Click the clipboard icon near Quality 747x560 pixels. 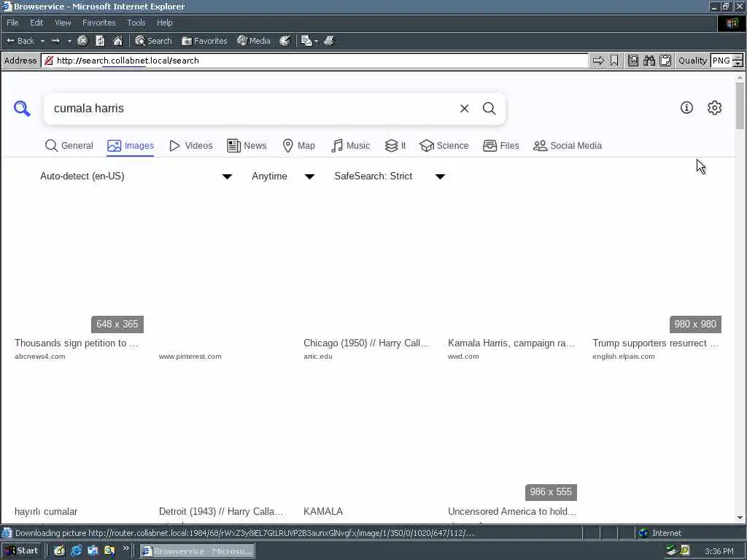tap(665, 61)
